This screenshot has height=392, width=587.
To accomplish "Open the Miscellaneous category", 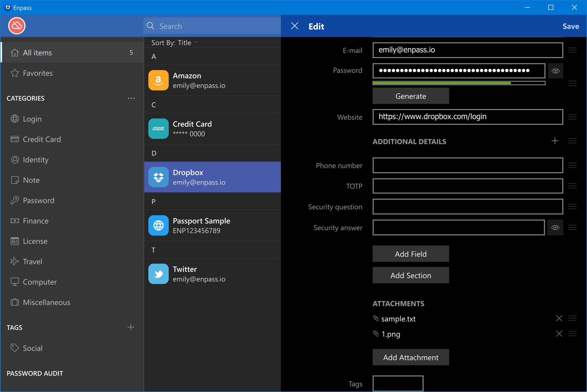I will pyautogui.click(x=72, y=302).
